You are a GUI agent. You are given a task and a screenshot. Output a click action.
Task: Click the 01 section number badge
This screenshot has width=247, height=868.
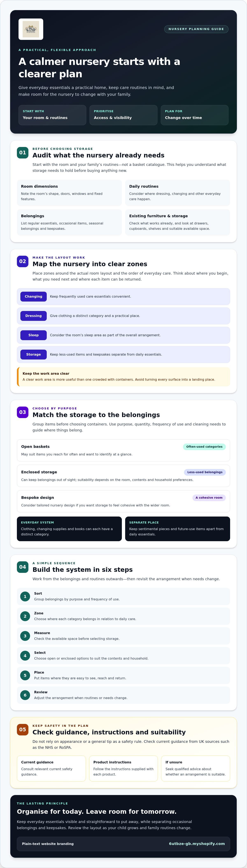pos(23,153)
